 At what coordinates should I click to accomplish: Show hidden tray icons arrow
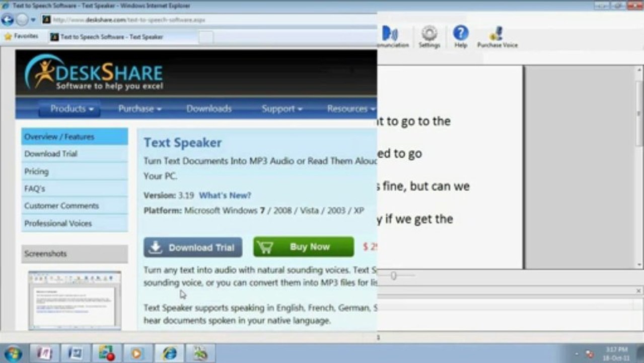[577, 354]
